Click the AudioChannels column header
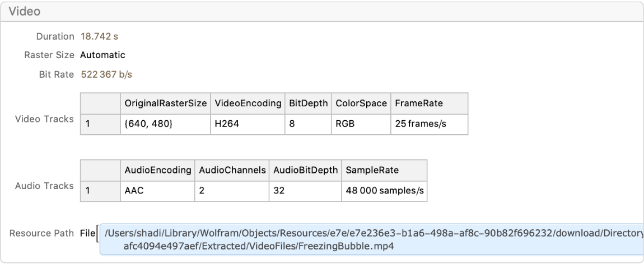Screen dimensions: 644x264 (231, 170)
